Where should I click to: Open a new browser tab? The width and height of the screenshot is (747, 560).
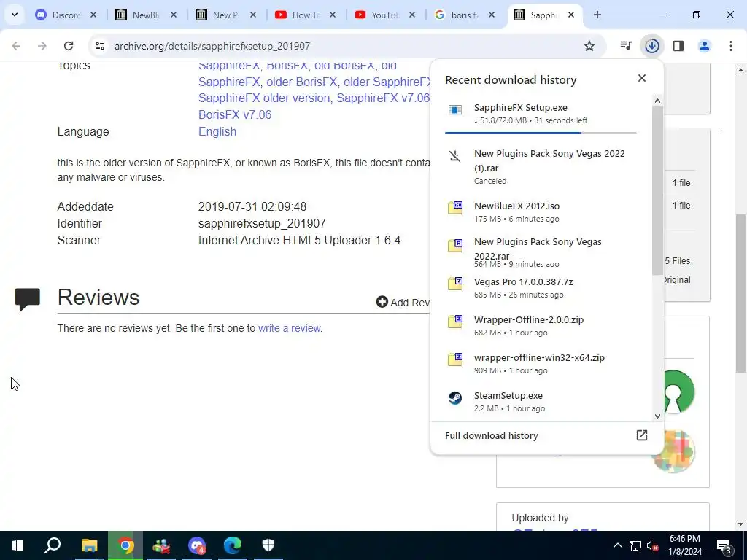click(x=597, y=15)
